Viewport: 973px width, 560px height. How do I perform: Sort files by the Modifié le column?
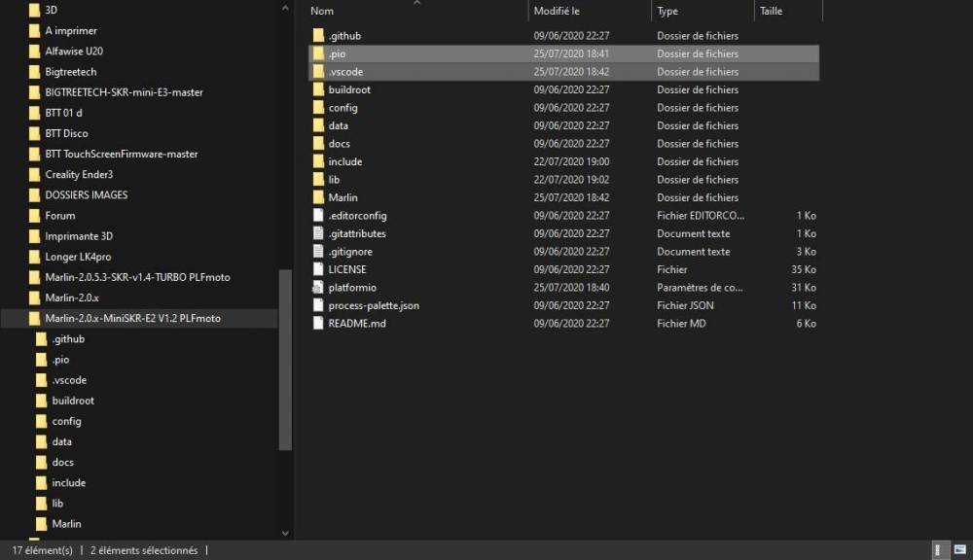coord(557,11)
